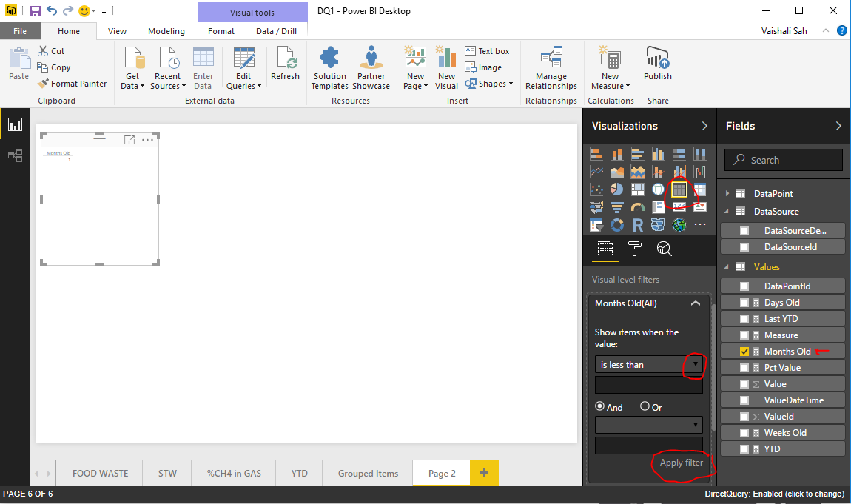
Task: Open the FOOD WASTE page tab
Action: click(x=101, y=473)
